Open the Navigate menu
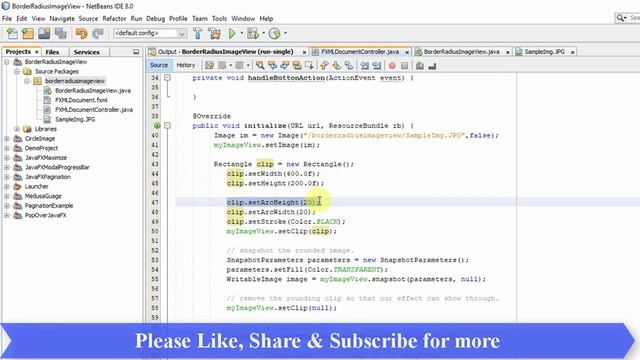The width and height of the screenshot is (640, 360). click(62, 19)
